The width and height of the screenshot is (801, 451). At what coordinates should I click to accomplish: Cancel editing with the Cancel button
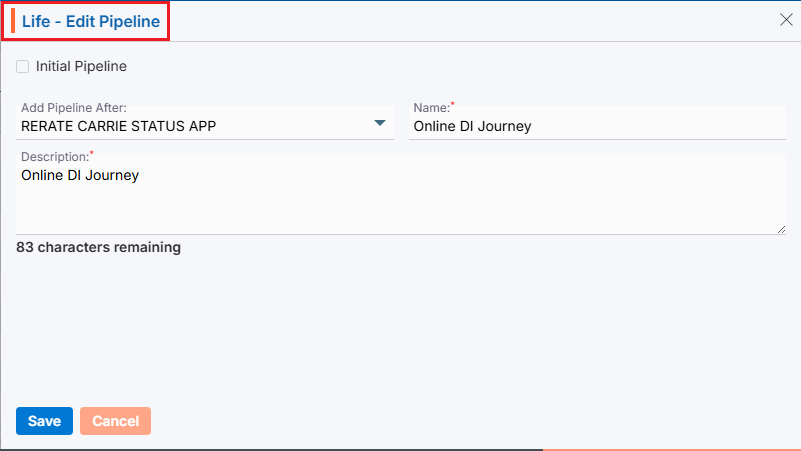click(x=115, y=421)
